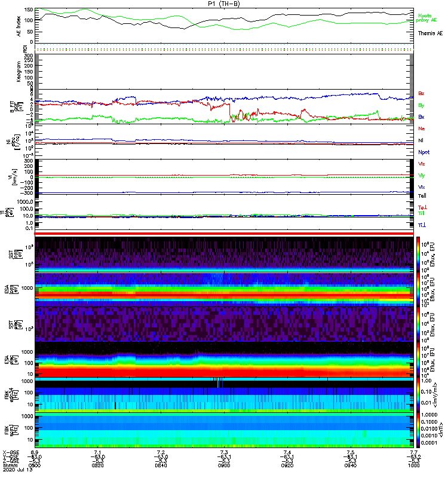Click the ESA ions Eflux color bar
Image resolution: width=448 pixels, height=478 pixels.
(x=418, y=290)
